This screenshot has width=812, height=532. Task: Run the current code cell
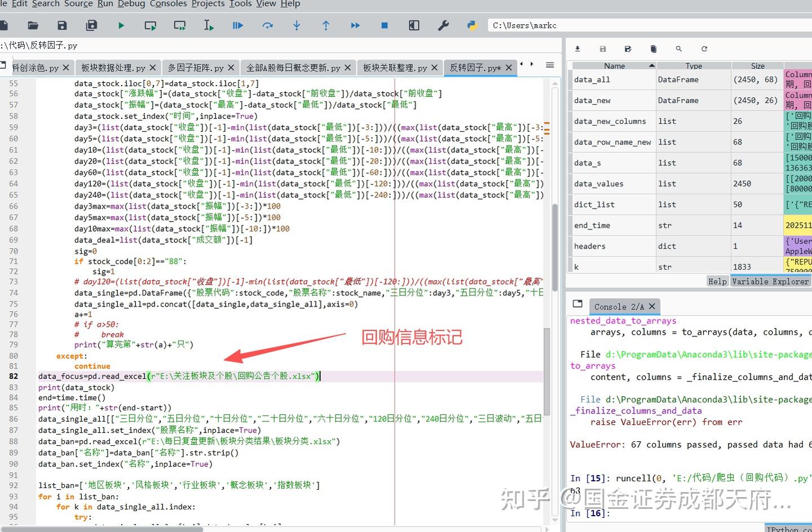[x=150, y=25]
